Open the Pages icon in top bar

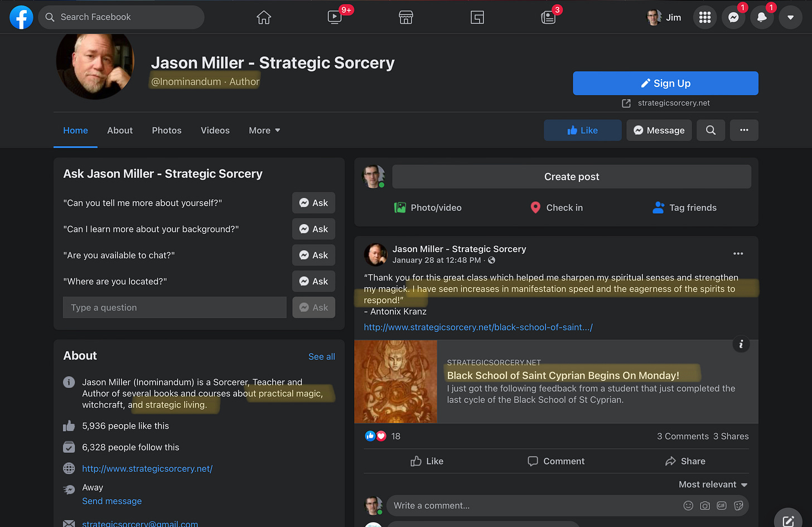click(x=477, y=17)
